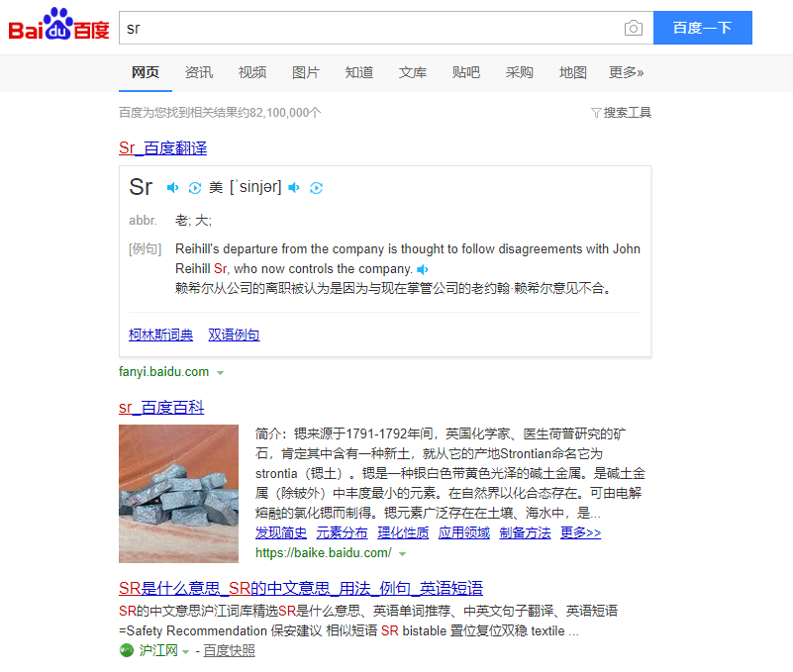Viewport: 793px width, 672px height.
Task: Expand dropdown arrow next to 沪江网
Action: 185,651
